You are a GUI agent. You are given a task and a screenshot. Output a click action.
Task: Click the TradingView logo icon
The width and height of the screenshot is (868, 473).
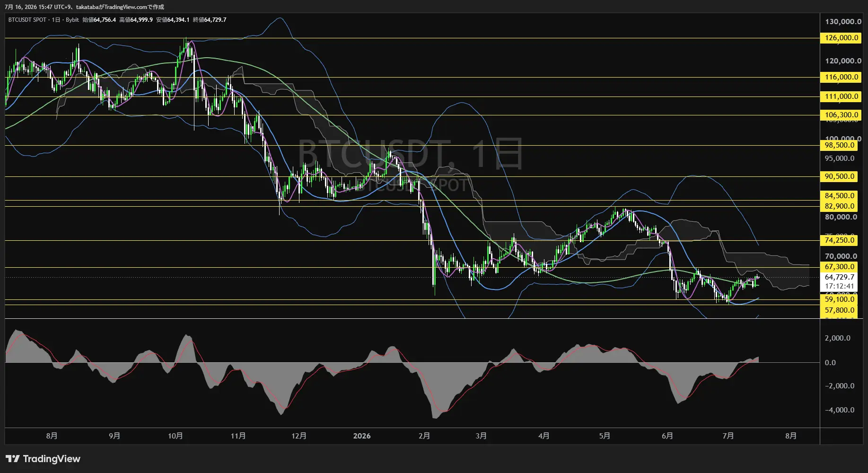(13, 459)
